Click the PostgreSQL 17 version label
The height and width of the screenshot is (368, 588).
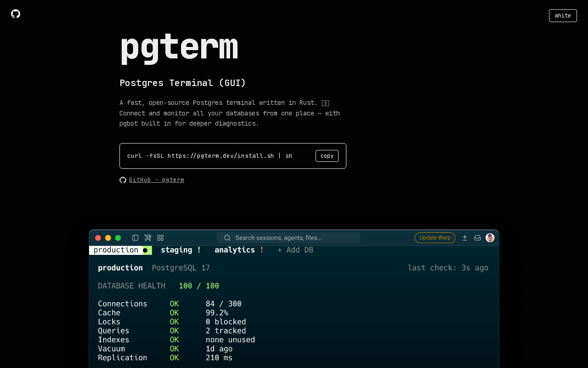181,268
